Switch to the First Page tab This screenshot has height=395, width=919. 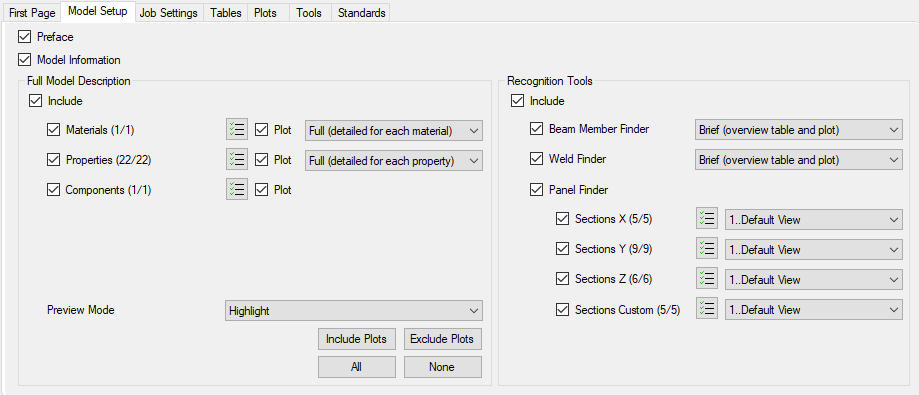tap(32, 12)
